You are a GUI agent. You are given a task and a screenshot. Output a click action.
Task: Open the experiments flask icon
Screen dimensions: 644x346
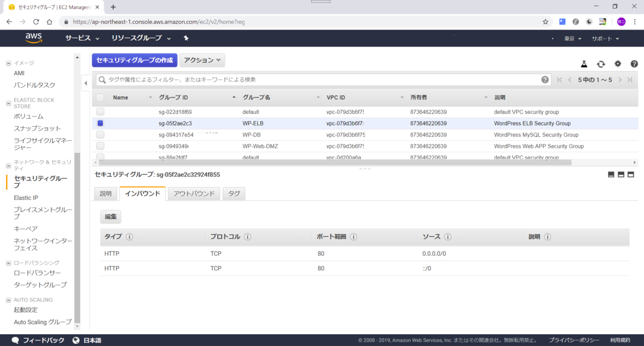tap(584, 63)
